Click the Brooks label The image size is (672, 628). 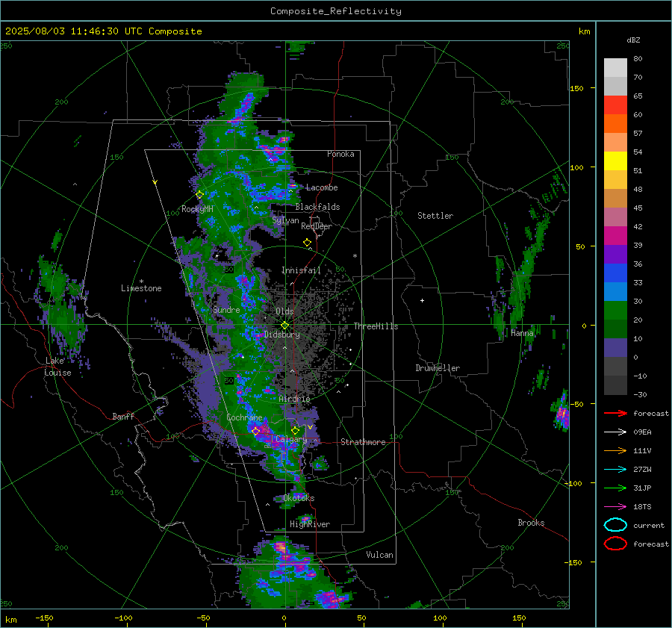point(531,523)
